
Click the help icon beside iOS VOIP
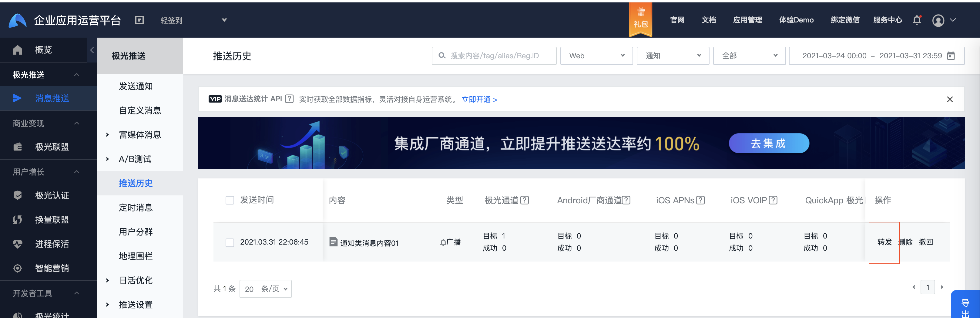(x=773, y=200)
